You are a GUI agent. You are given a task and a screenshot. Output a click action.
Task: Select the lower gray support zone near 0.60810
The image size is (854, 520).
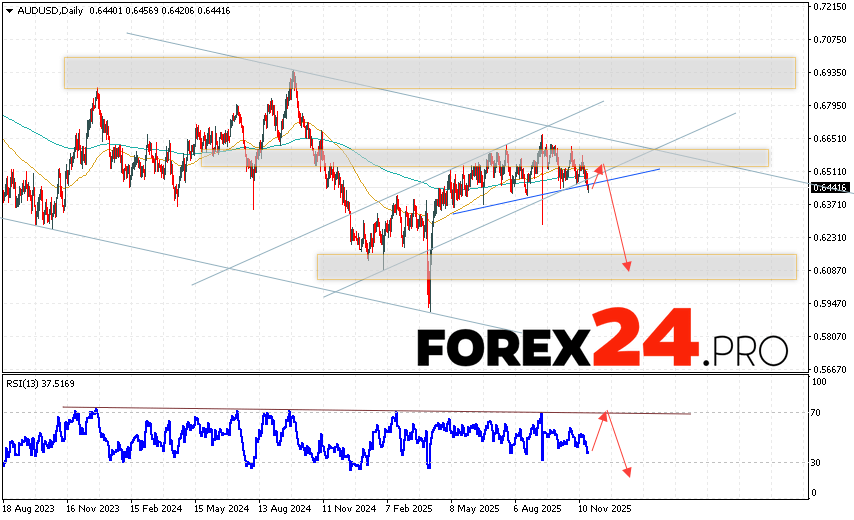tap(556, 266)
